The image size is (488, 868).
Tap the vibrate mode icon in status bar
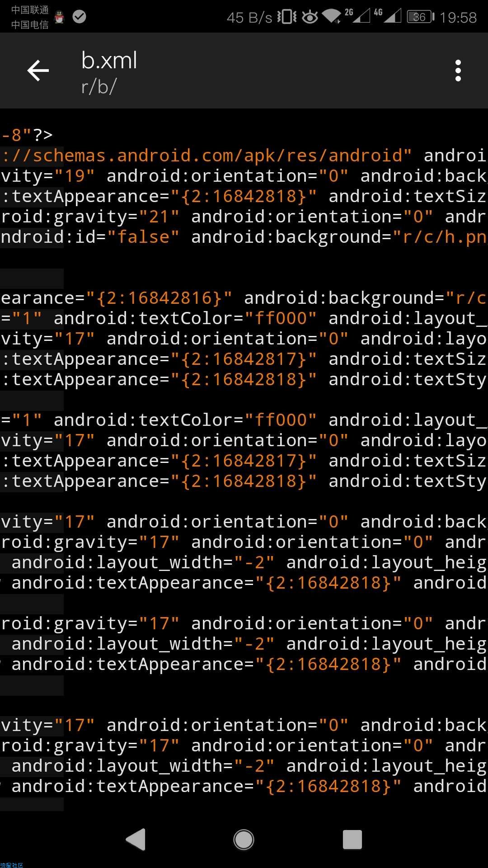[x=287, y=17]
